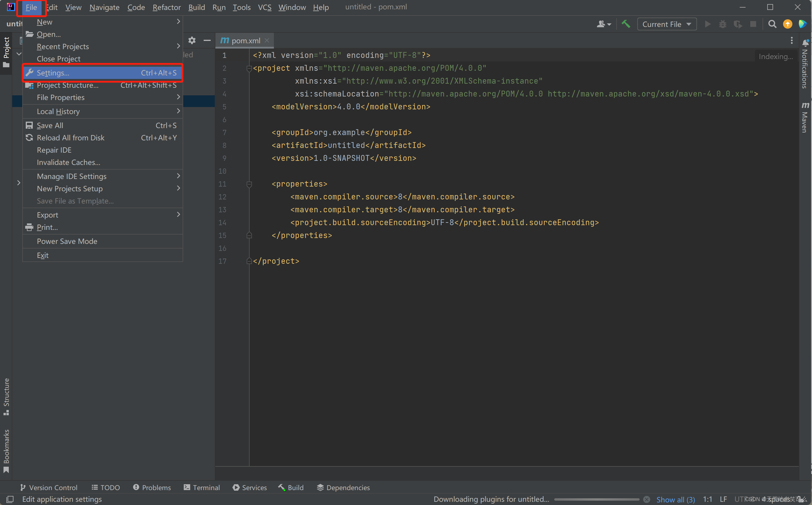Toggle the Structure tool window

pyautogui.click(x=6, y=396)
